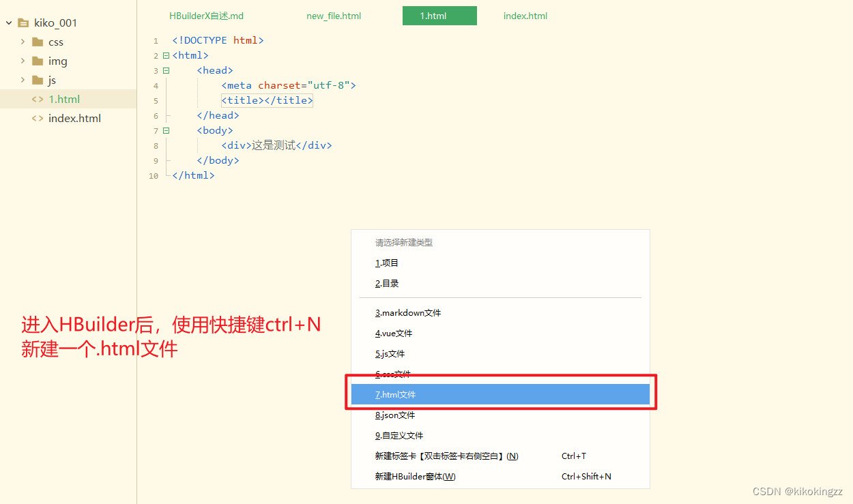Click the js folder icon
Image resolution: width=853 pixels, height=504 pixels.
(x=38, y=80)
